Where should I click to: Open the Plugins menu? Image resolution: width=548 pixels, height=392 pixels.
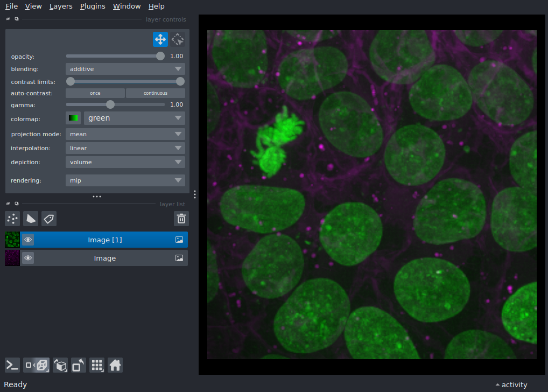point(93,6)
